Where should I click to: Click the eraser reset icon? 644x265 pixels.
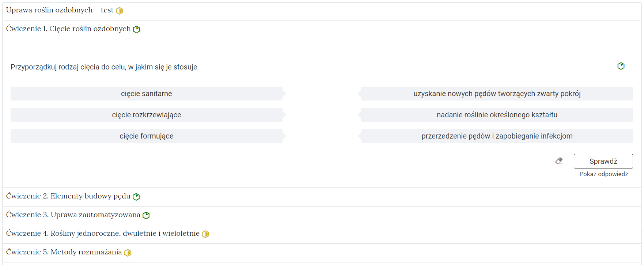point(559,161)
